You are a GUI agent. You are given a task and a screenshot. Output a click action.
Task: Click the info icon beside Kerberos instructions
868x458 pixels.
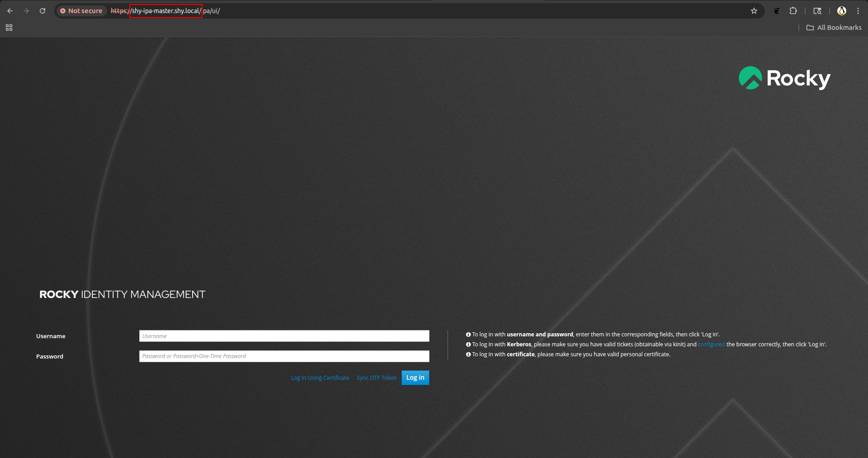(468, 344)
